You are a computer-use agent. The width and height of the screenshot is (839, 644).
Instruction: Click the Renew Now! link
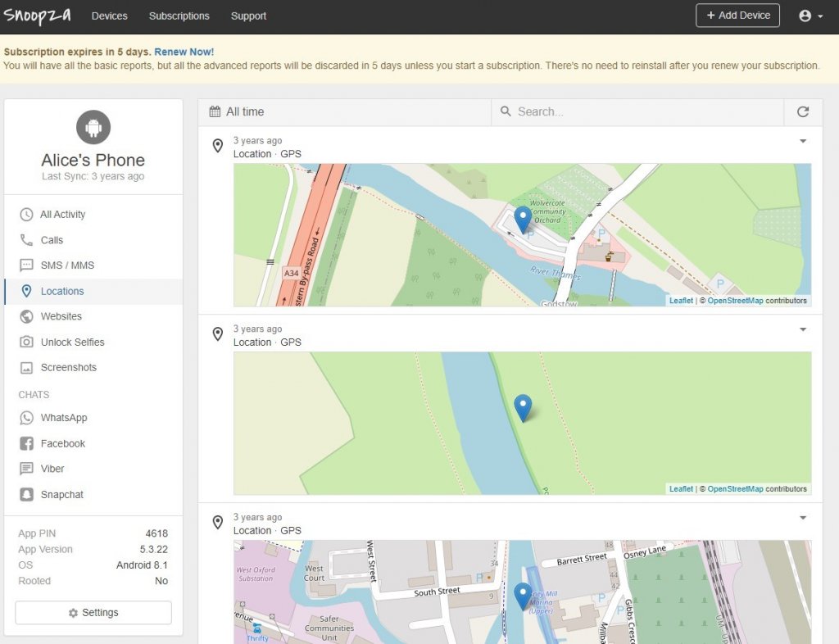pyautogui.click(x=184, y=52)
